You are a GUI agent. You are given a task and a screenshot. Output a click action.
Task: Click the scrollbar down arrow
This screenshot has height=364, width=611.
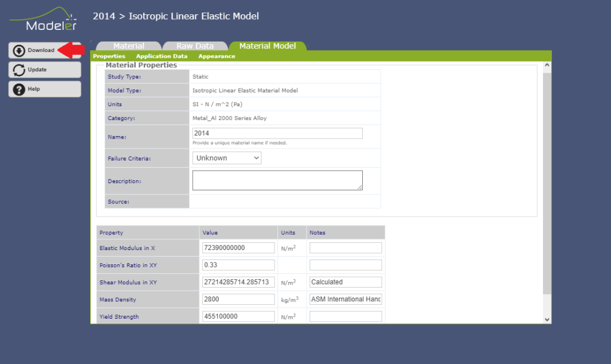547,319
